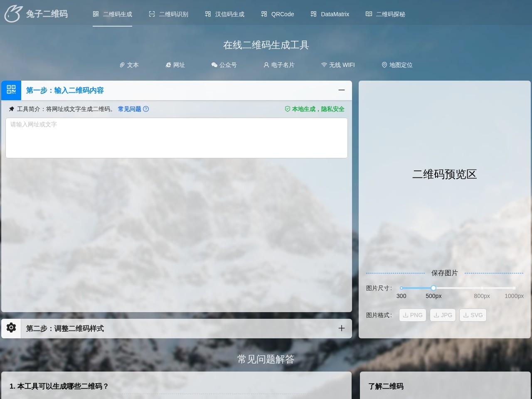Click the pin icon beside 工具简介
532x399 pixels.
[12, 109]
